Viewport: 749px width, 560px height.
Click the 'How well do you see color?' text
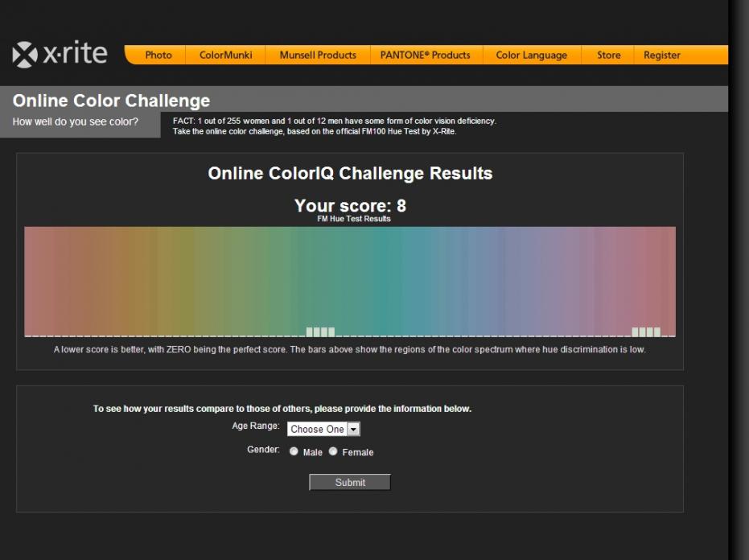[x=75, y=121]
